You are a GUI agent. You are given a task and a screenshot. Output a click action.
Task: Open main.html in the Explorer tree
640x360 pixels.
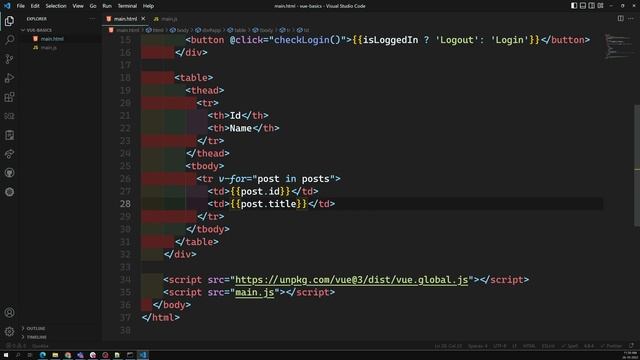click(52, 39)
